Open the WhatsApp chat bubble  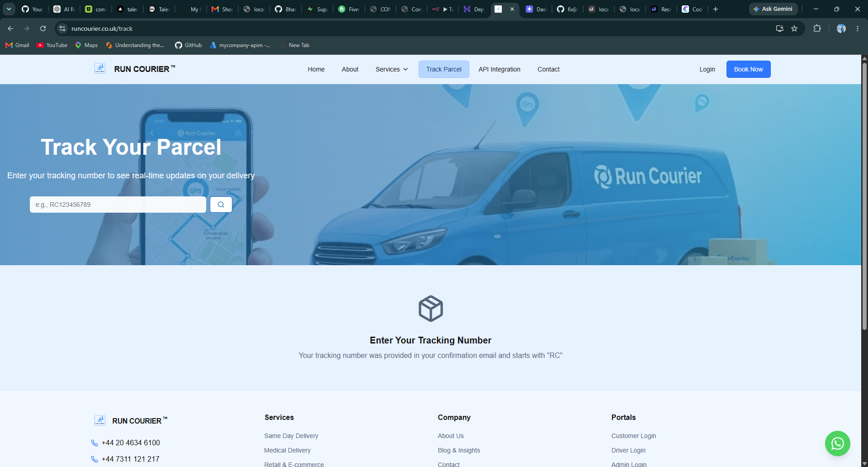[x=837, y=443]
